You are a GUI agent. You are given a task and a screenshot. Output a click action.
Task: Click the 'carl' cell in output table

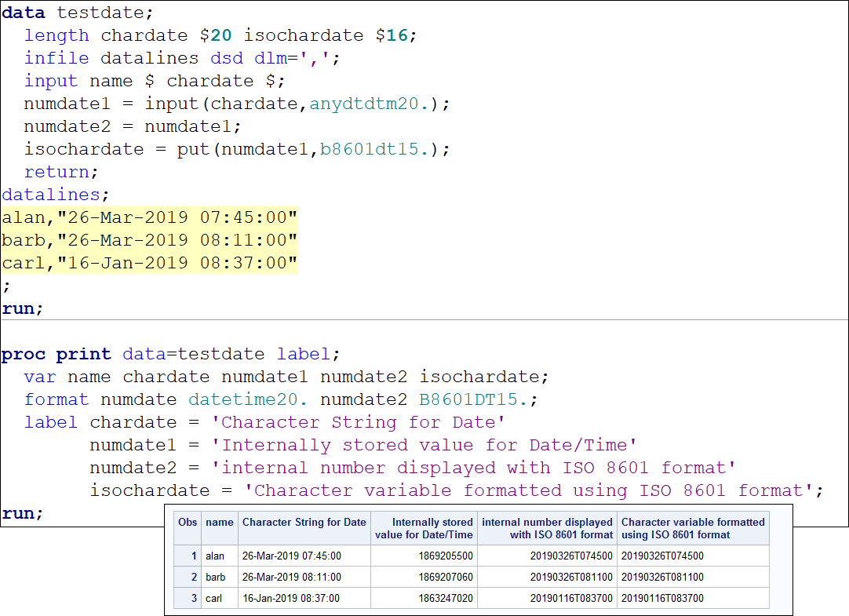[219, 598]
